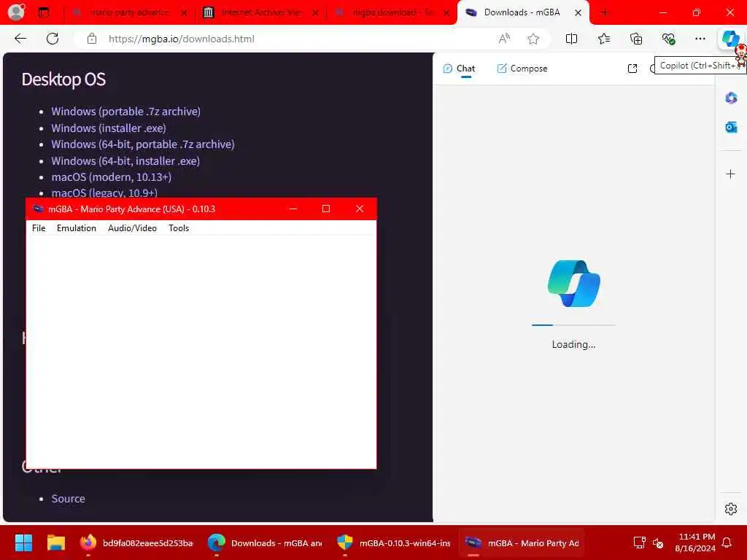Switch to the Internet Archive tab

[261, 12]
